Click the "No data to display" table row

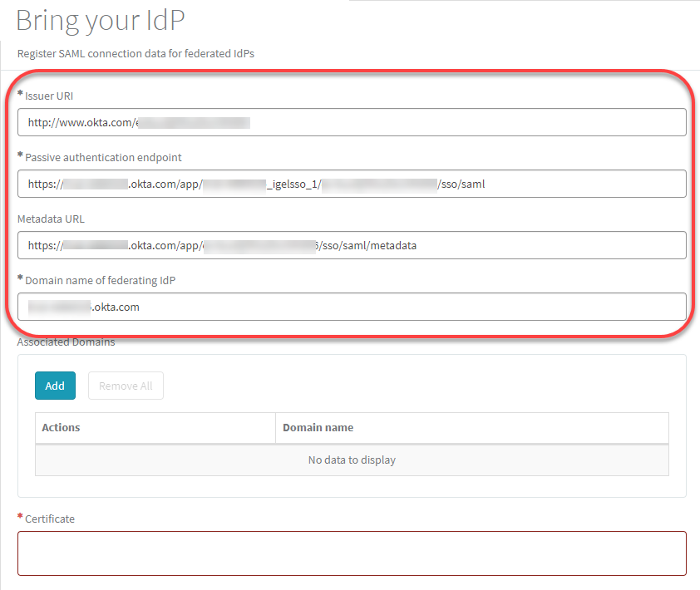(x=352, y=460)
